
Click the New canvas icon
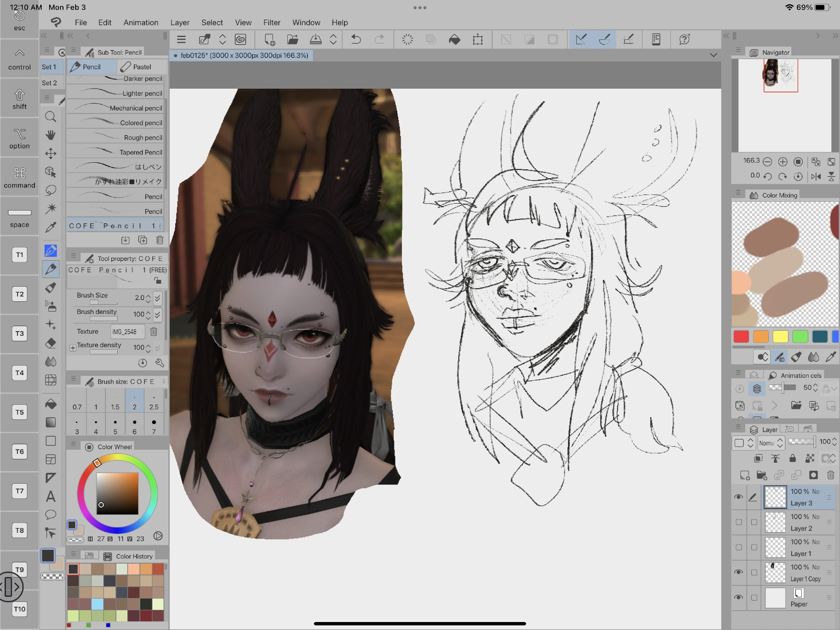(269, 40)
